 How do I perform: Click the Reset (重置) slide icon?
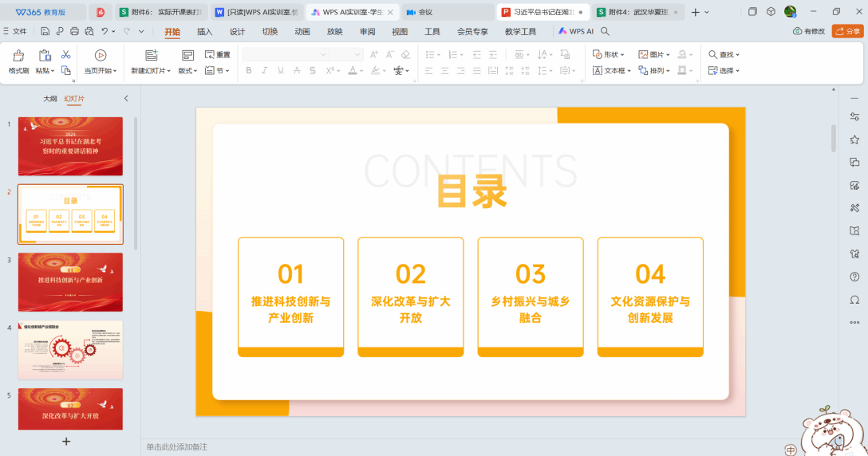(x=217, y=54)
